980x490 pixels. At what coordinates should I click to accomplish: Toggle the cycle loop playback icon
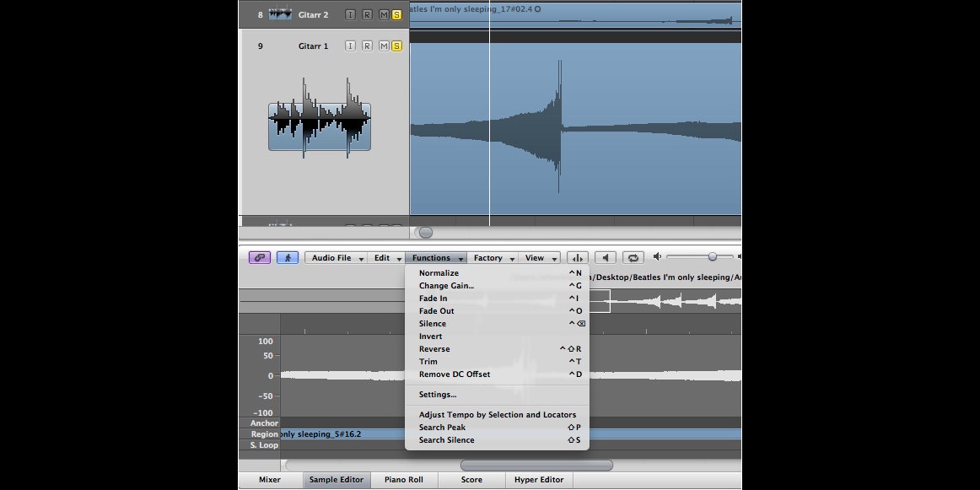[x=633, y=258]
